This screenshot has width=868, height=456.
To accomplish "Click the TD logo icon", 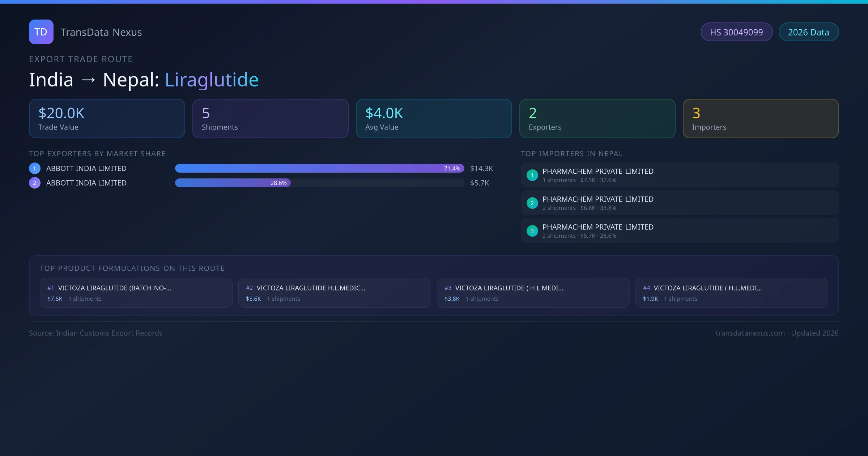I will pyautogui.click(x=41, y=32).
